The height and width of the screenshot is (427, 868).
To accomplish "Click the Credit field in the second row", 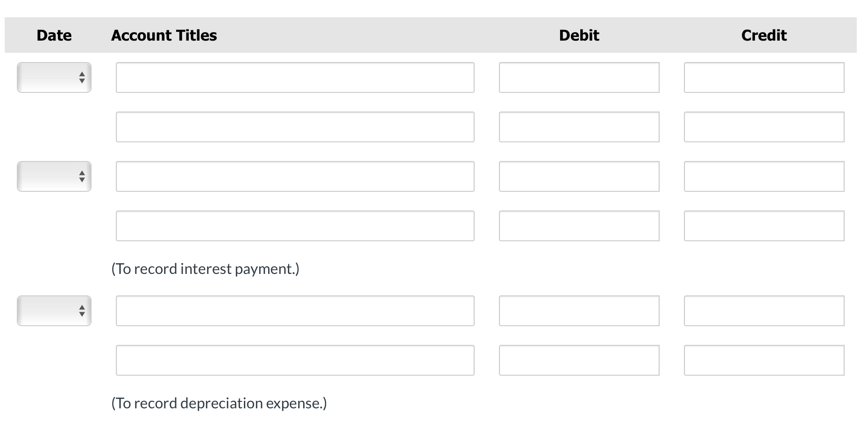I will tap(764, 126).
